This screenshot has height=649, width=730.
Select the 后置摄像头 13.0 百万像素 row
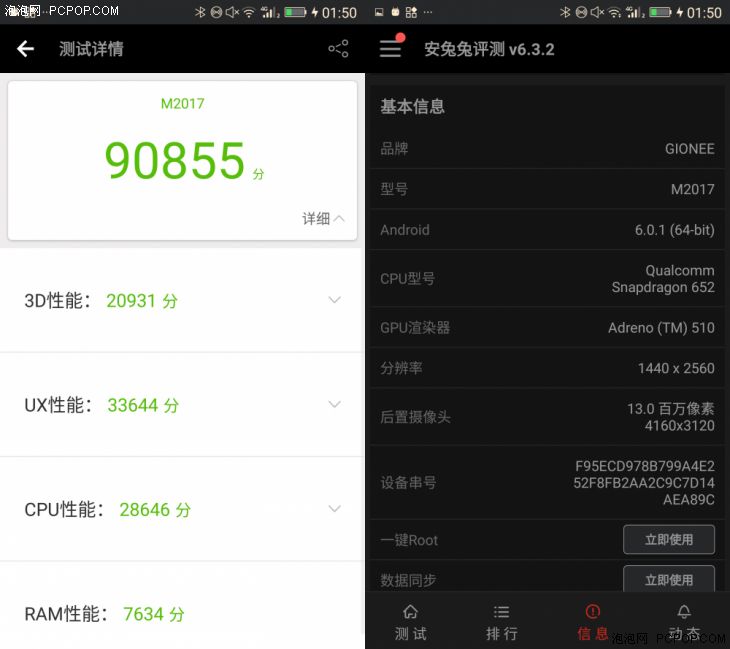(x=548, y=417)
